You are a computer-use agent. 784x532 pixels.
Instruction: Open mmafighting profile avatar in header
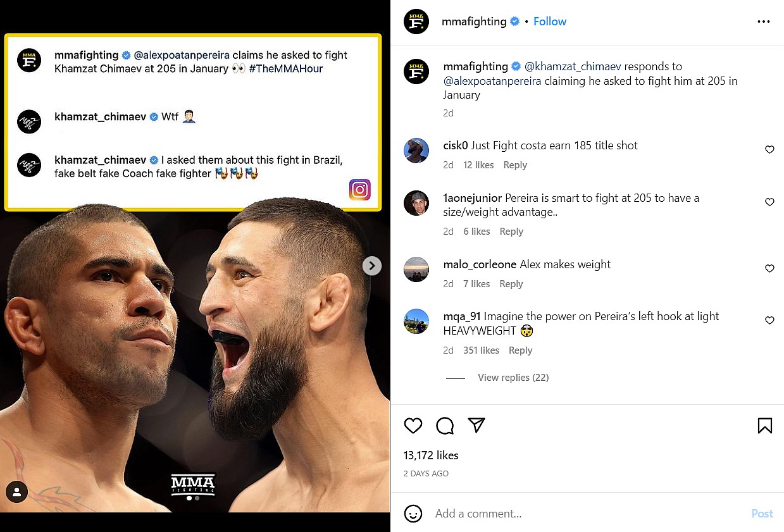click(x=416, y=22)
